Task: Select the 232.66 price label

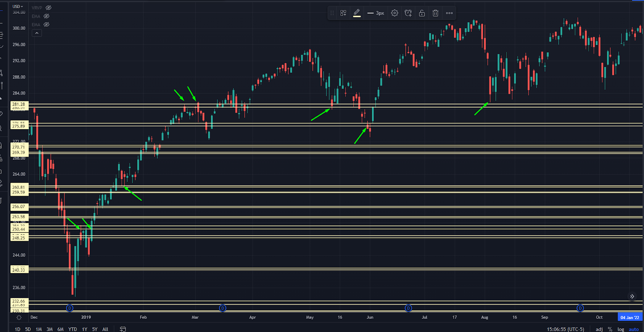Action: click(19, 301)
